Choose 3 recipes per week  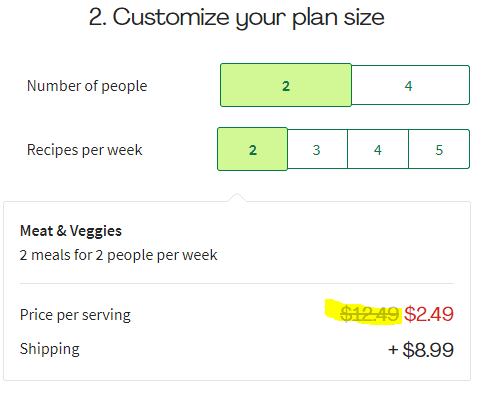point(317,149)
